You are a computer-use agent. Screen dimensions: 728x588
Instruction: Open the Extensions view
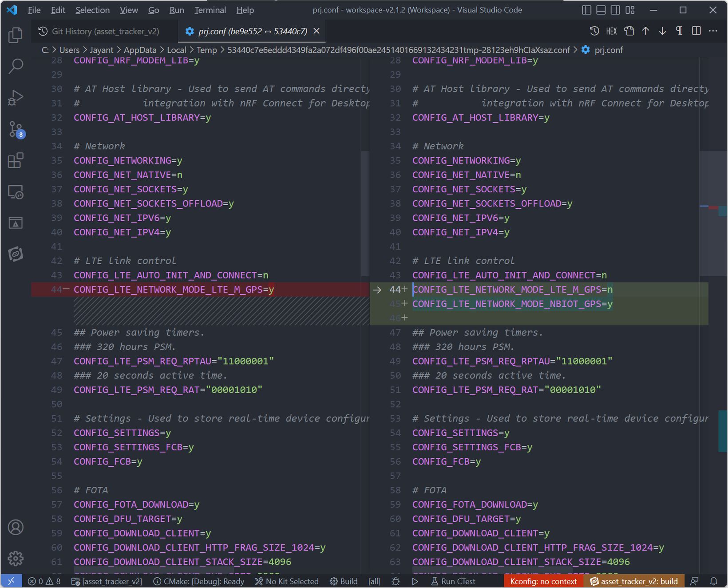coord(16,161)
